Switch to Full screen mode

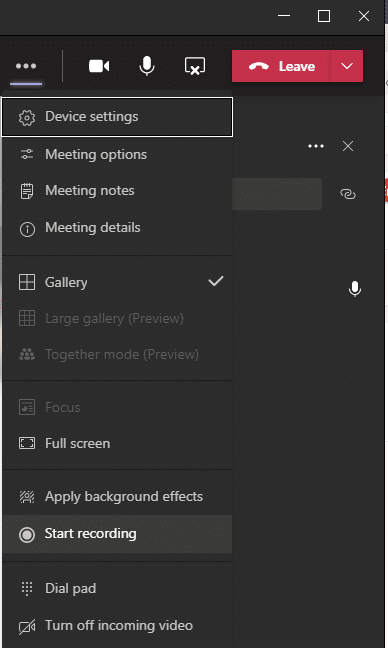(117, 443)
